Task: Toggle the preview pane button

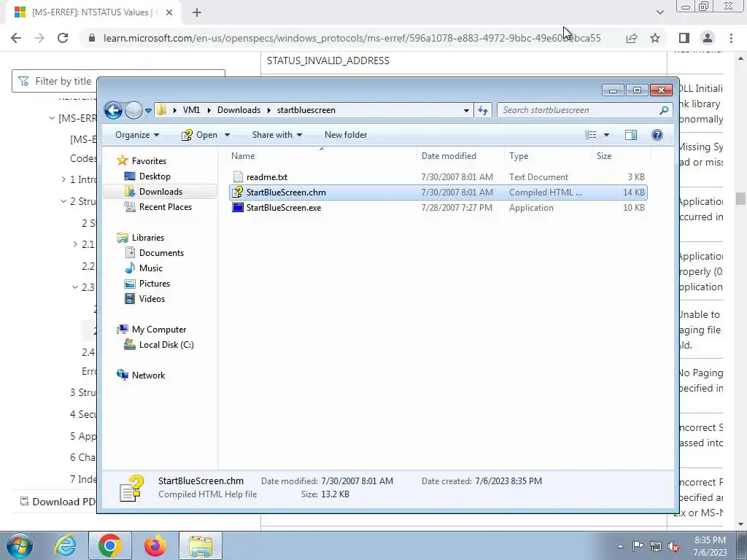Action: 631,135
